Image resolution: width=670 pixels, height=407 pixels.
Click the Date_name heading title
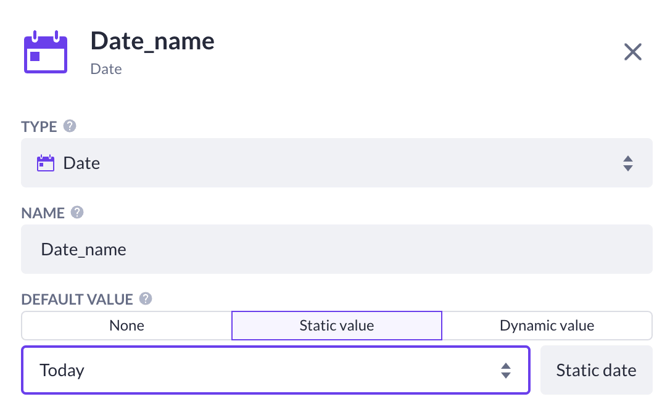click(x=152, y=41)
